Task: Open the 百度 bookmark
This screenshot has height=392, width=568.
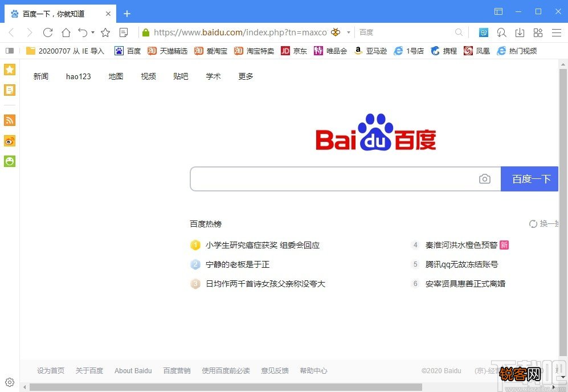Action: pos(128,51)
